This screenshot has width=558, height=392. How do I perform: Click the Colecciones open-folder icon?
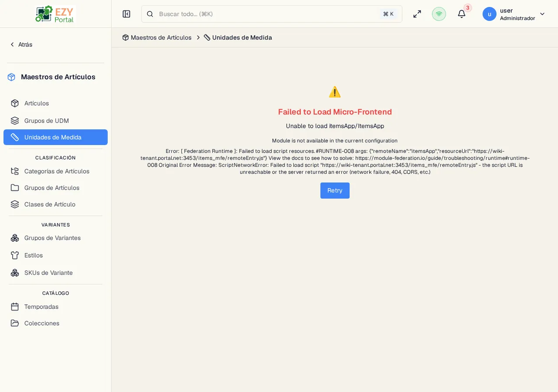(15, 323)
